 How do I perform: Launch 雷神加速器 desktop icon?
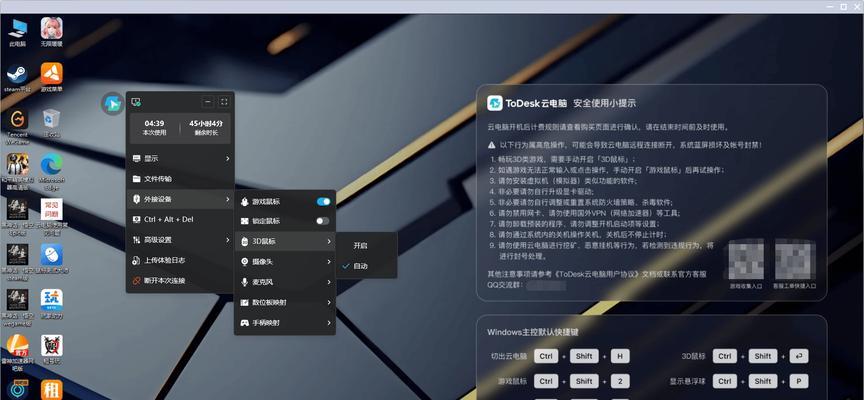point(18,353)
